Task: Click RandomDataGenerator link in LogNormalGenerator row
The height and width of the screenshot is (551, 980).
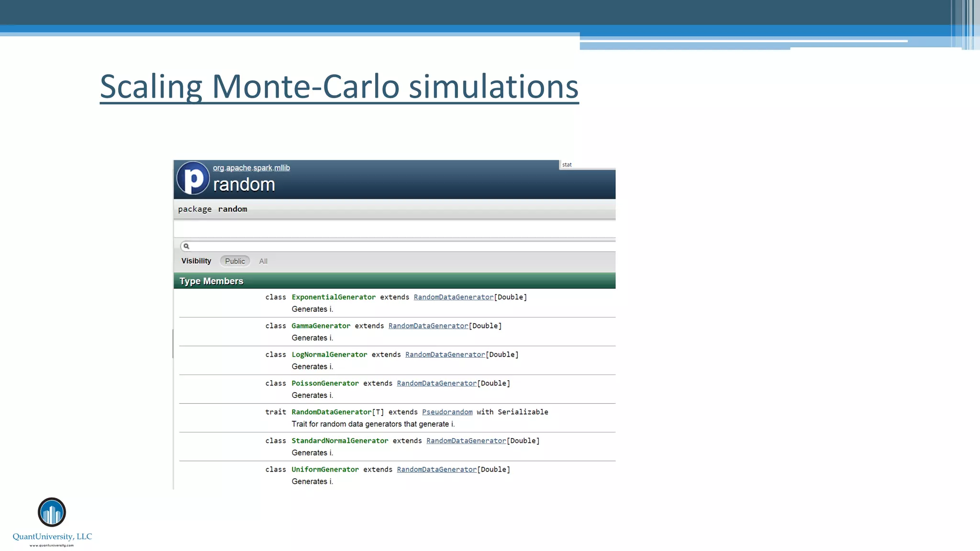Action: [445, 354]
